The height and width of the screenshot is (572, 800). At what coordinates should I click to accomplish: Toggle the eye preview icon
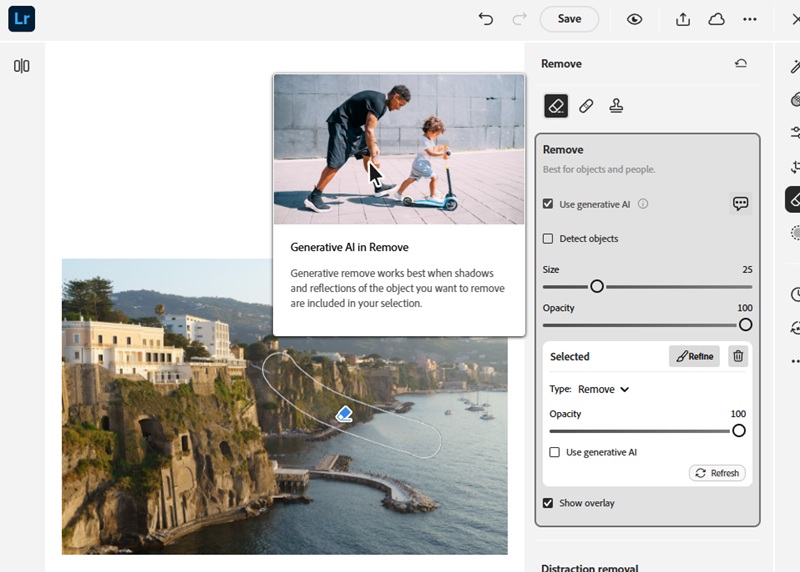[634, 19]
